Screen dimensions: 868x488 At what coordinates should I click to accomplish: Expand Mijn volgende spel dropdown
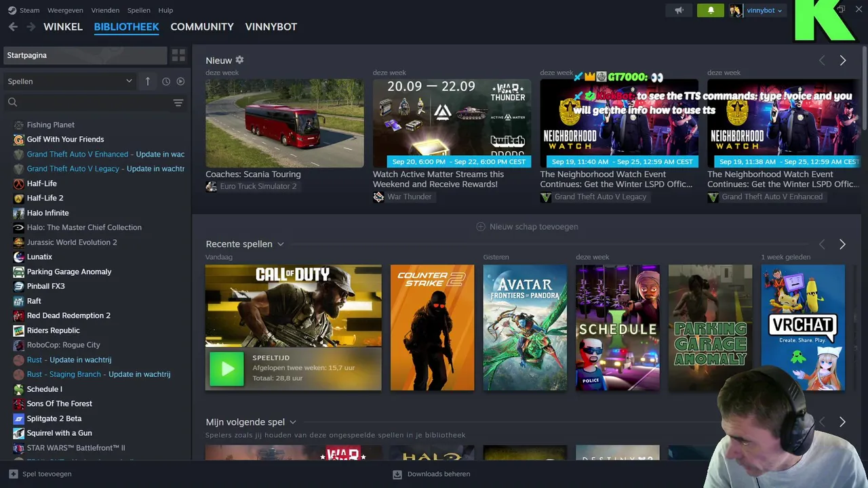[x=293, y=422]
